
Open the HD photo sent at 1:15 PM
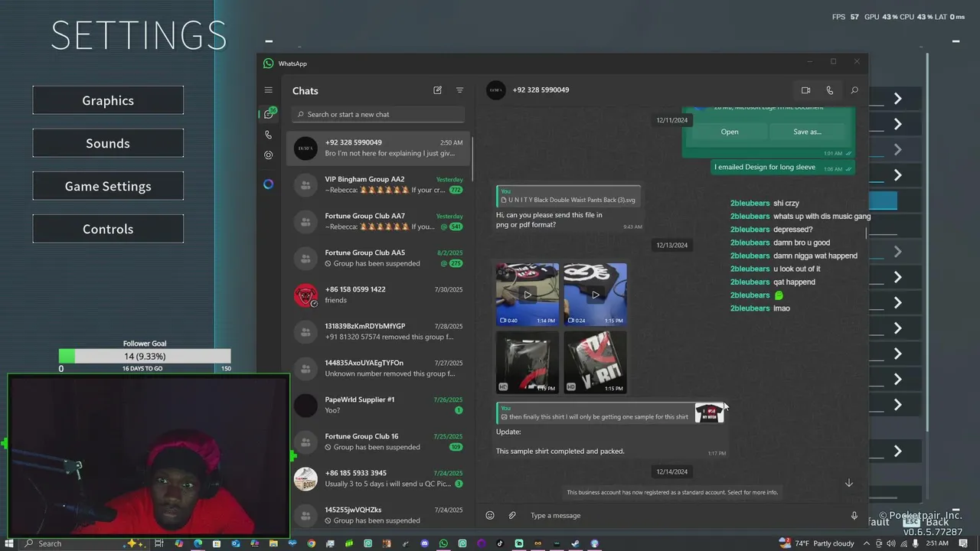tap(595, 362)
